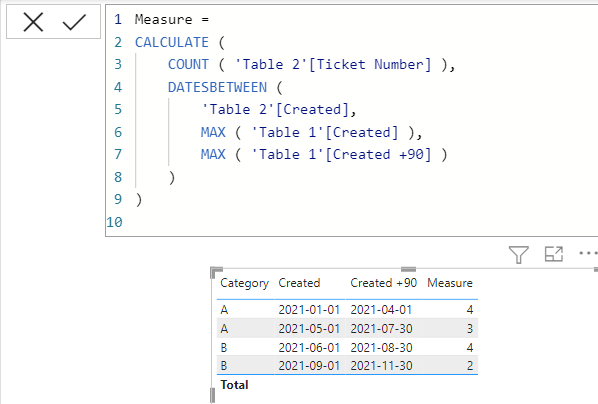Commit the formula with checkmark icon
Image resolution: width=598 pixels, height=404 pixels.
74,22
